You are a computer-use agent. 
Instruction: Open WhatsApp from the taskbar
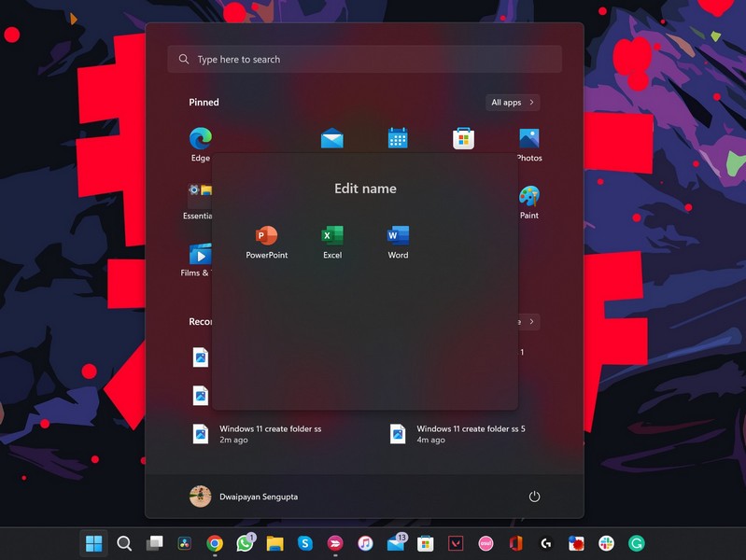245,543
